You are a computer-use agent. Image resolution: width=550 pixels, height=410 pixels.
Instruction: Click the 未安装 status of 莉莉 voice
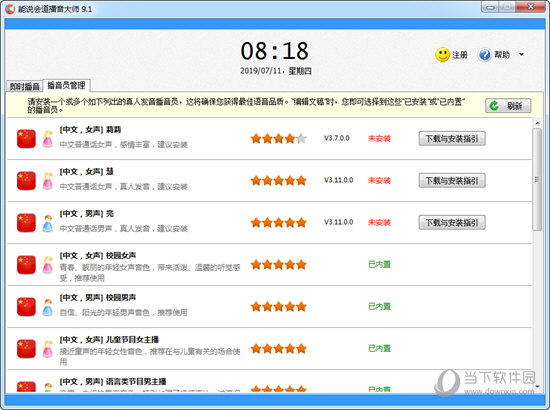(379, 139)
